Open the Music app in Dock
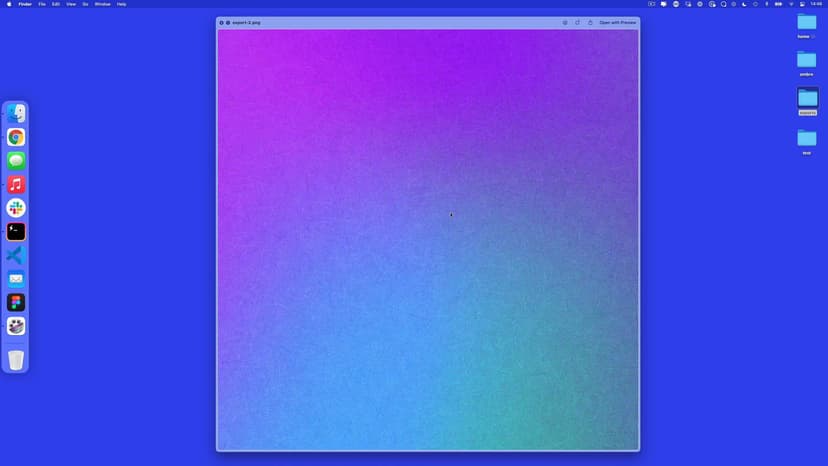The image size is (828, 466). point(16,184)
